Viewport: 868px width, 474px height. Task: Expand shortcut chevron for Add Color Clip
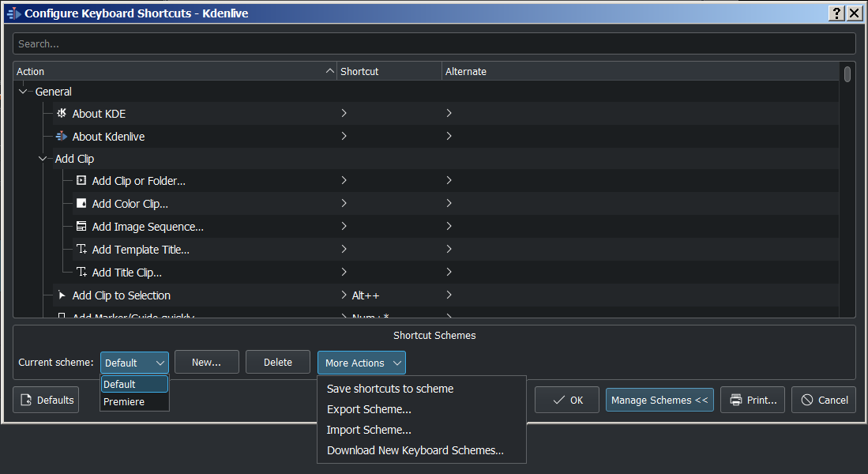pos(344,203)
